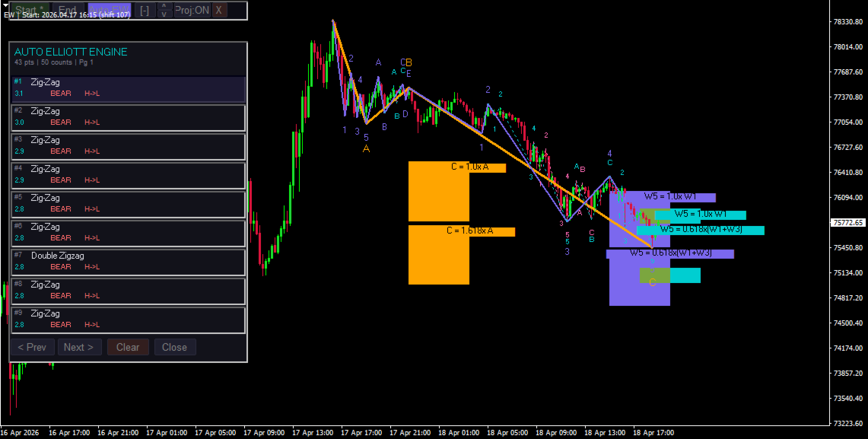This screenshot has height=439, width=868.
Task: Select count #1 Zig-Zag scoring 3.1
Action: click(128, 88)
